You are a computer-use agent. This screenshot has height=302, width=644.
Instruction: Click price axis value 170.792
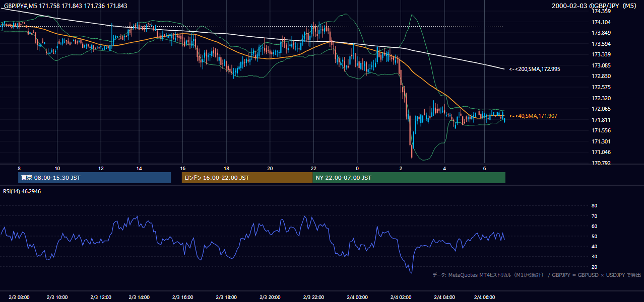(x=601, y=163)
